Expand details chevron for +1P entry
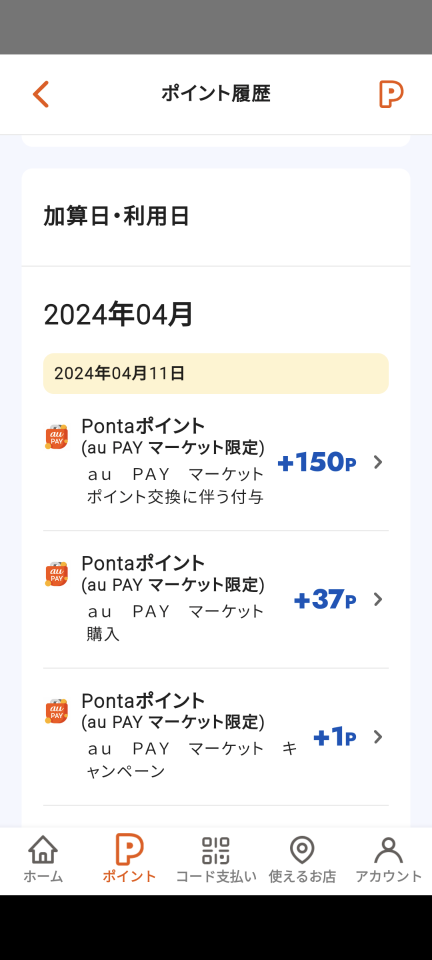Viewport: 432px width, 960px height. [x=378, y=737]
